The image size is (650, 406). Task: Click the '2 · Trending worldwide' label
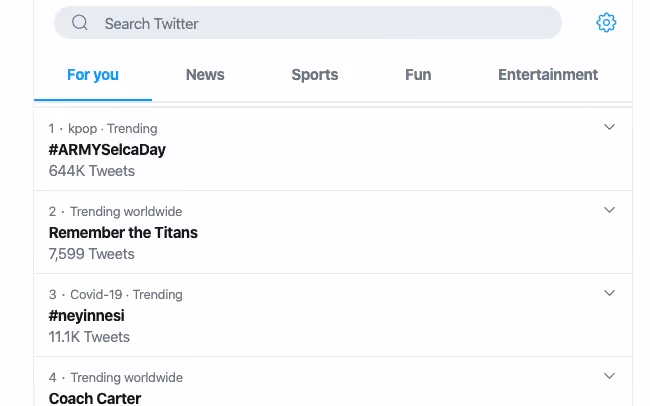(115, 212)
